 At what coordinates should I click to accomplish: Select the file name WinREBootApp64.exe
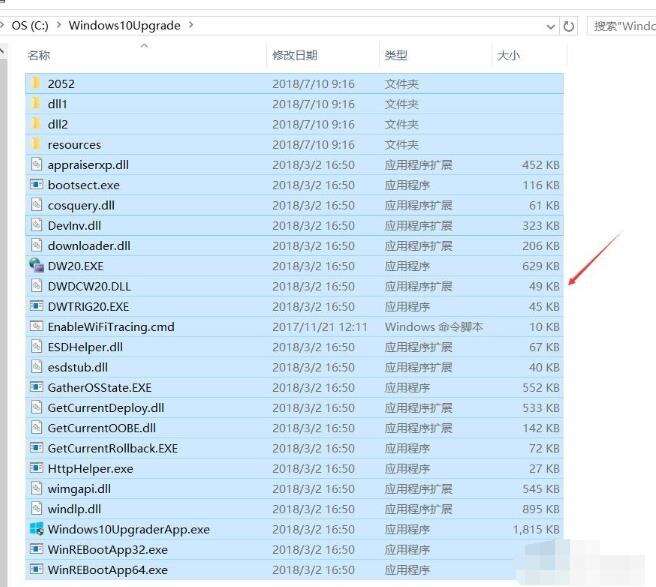tap(108, 570)
